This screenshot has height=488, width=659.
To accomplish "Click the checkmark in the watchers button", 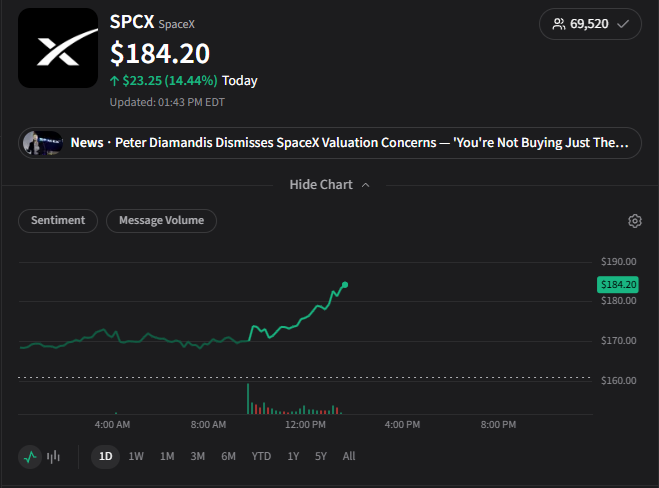I will (623, 24).
